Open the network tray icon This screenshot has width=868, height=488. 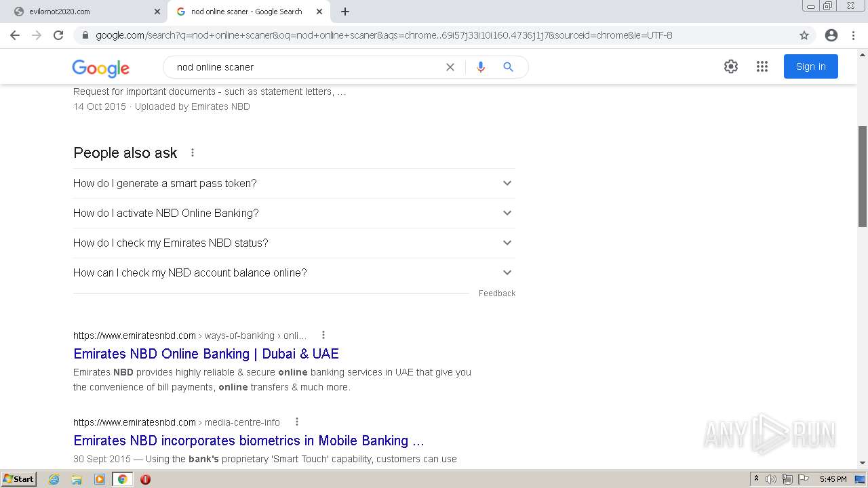point(787,479)
